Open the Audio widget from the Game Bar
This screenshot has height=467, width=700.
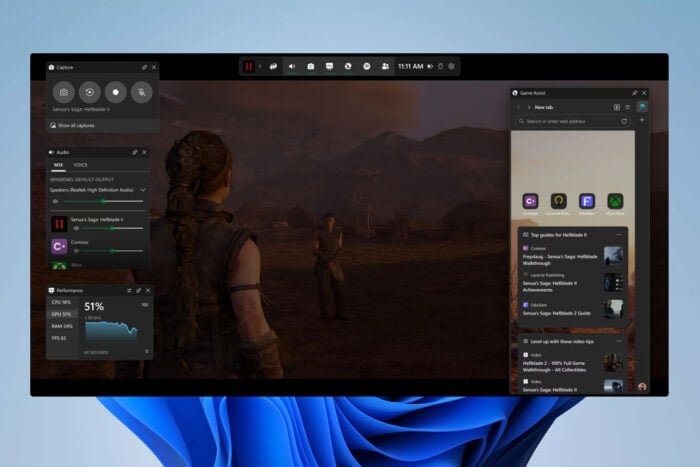coord(292,67)
